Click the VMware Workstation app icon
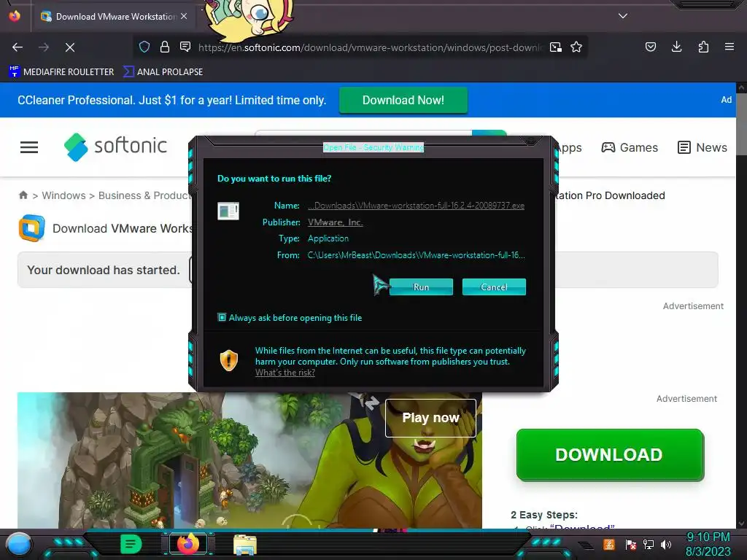This screenshot has width=747, height=560. tap(32, 228)
